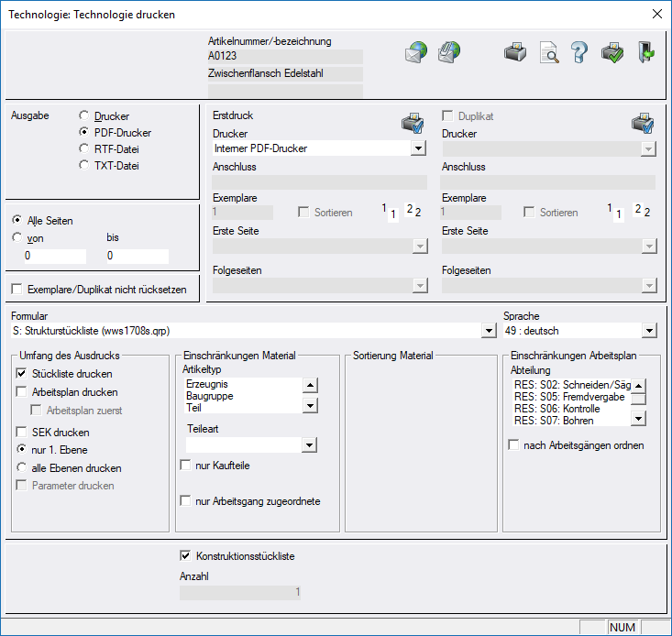Open the Sprache dropdown
The image size is (672, 636).
click(649, 331)
